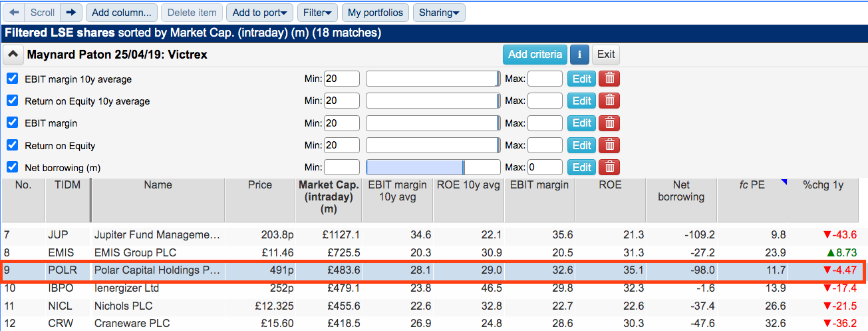The image size is (868, 331).
Task: Delete the Net borrowing (m) criterion
Action: point(609,167)
